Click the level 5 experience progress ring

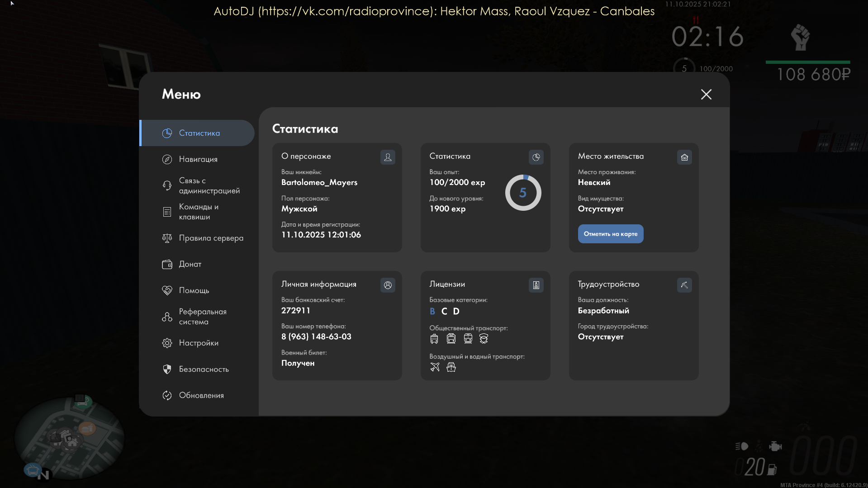pyautogui.click(x=523, y=193)
